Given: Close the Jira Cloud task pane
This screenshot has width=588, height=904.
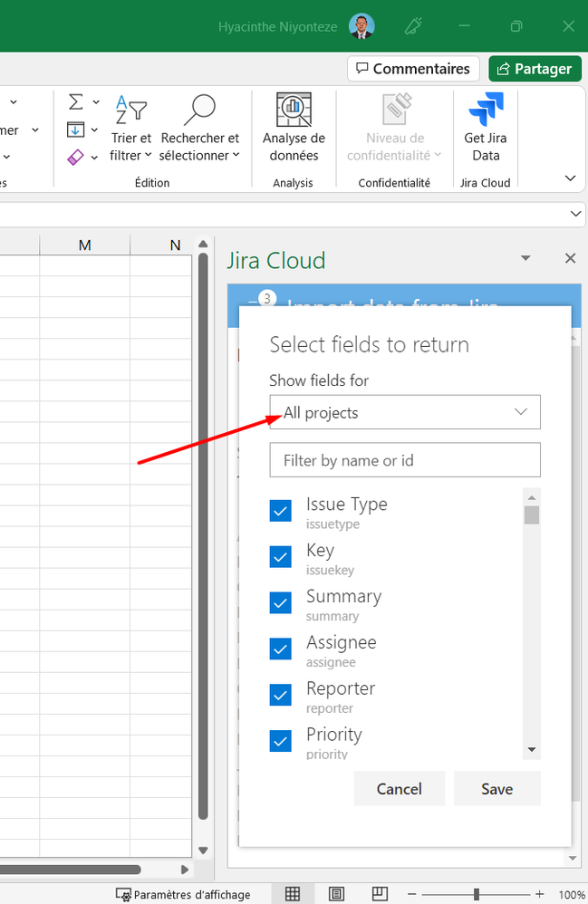Looking at the screenshot, I should click(570, 258).
